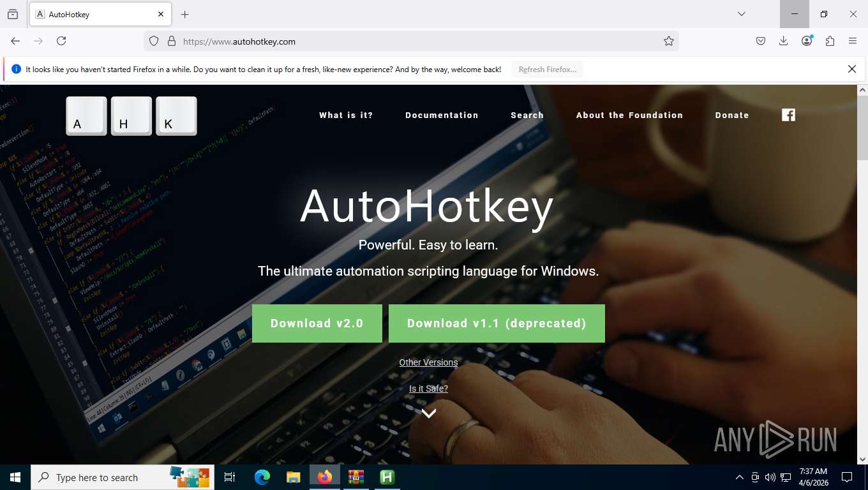Follow the 'Is it Safe?' link
The height and width of the screenshot is (490, 868).
pyautogui.click(x=428, y=389)
